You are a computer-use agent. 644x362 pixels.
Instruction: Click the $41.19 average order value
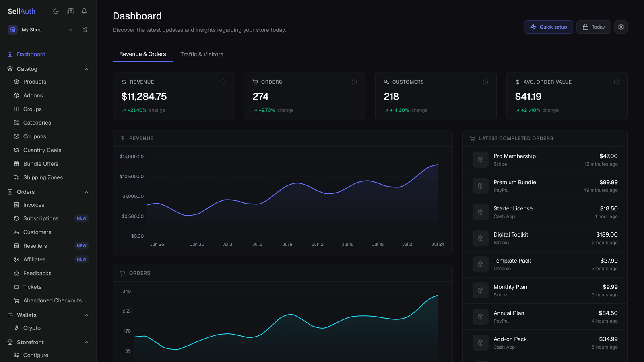tap(528, 97)
